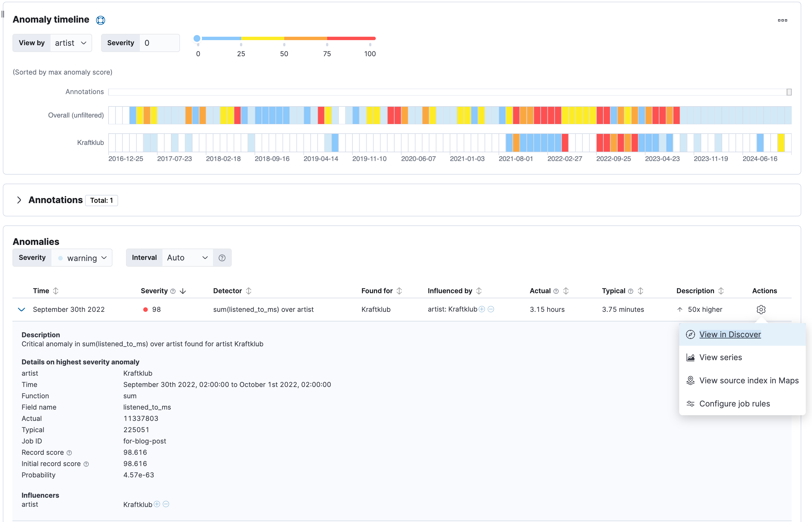Viewport: 812px width, 522px height.
Task: Click plus icon beside Influencers artist Kraftklub
Action: click(157, 504)
